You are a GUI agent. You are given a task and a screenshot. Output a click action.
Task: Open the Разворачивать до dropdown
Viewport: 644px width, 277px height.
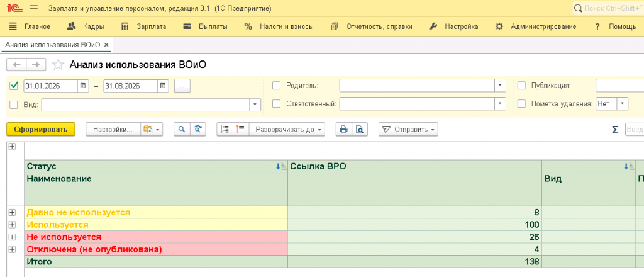(287, 130)
